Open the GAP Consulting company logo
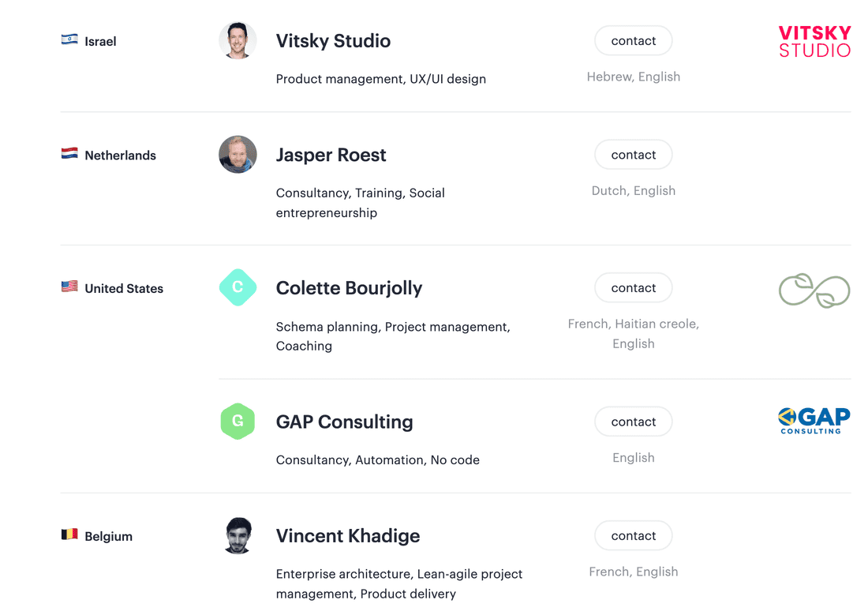Screen dimensions: 868x611 (x=814, y=421)
